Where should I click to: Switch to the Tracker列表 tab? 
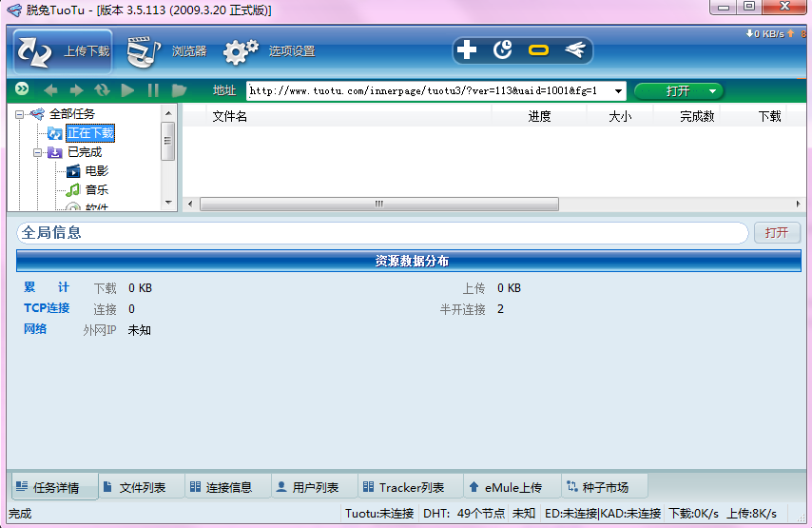click(x=403, y=487)
